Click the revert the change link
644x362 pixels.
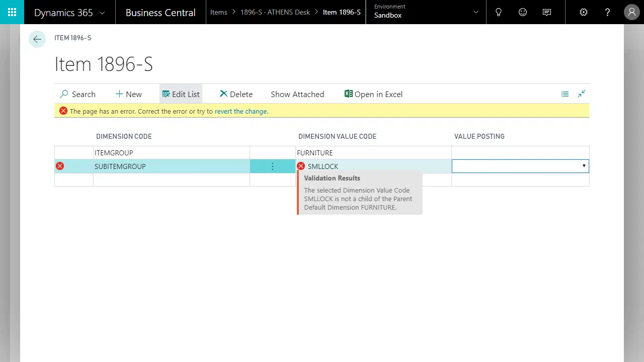[240, 111]
